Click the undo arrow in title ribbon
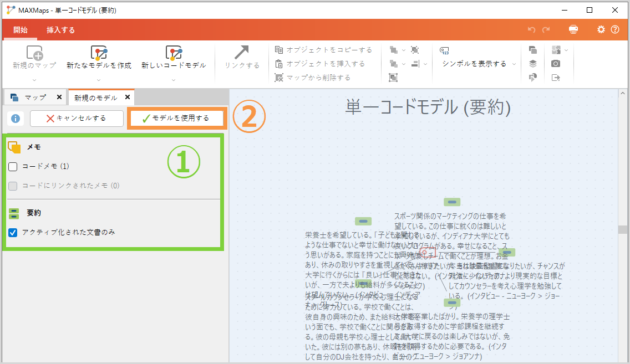The width and height of the screenshot is (630, 364). pos(531,30)
